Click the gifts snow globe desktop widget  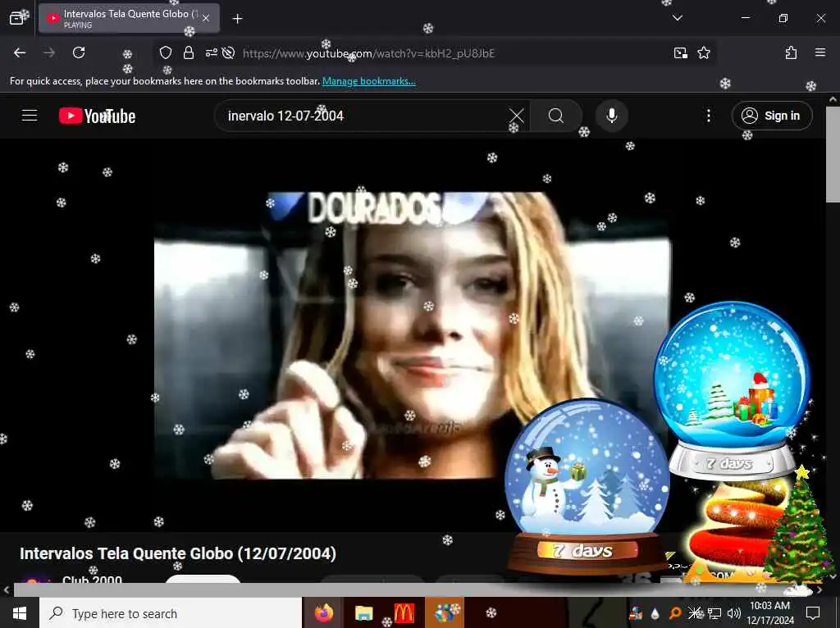click(x=732, y=391)
